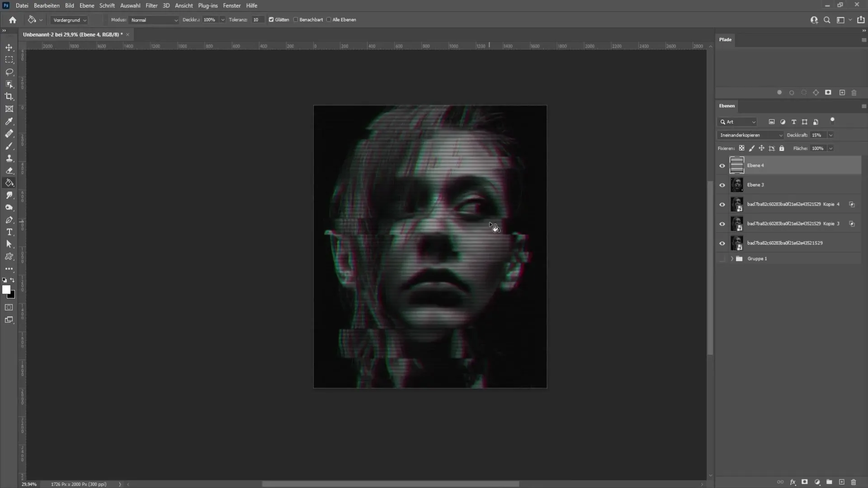Open the Ebene menu
Screen dimensions: 868x488
click(x=87, y=5)
